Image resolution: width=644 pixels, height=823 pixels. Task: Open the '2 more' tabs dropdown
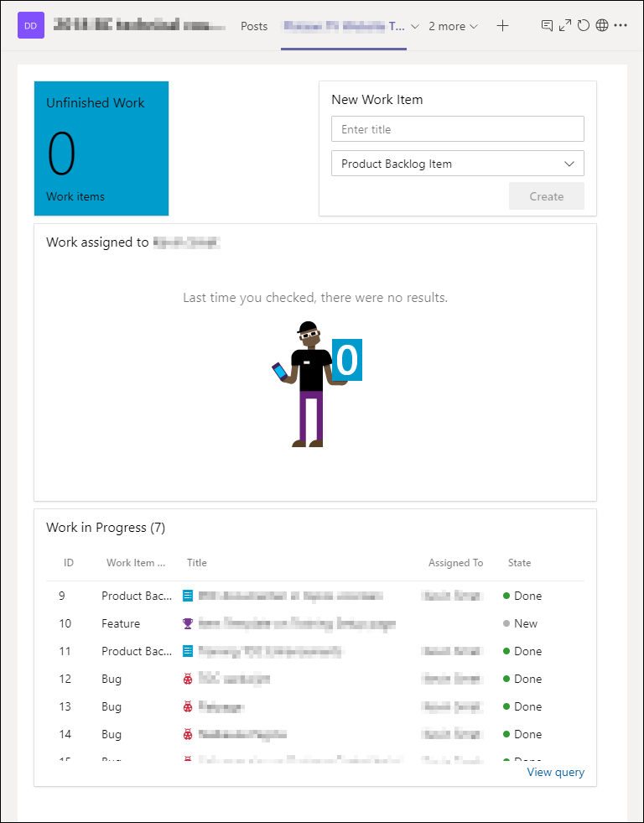(x=453, y=26)
